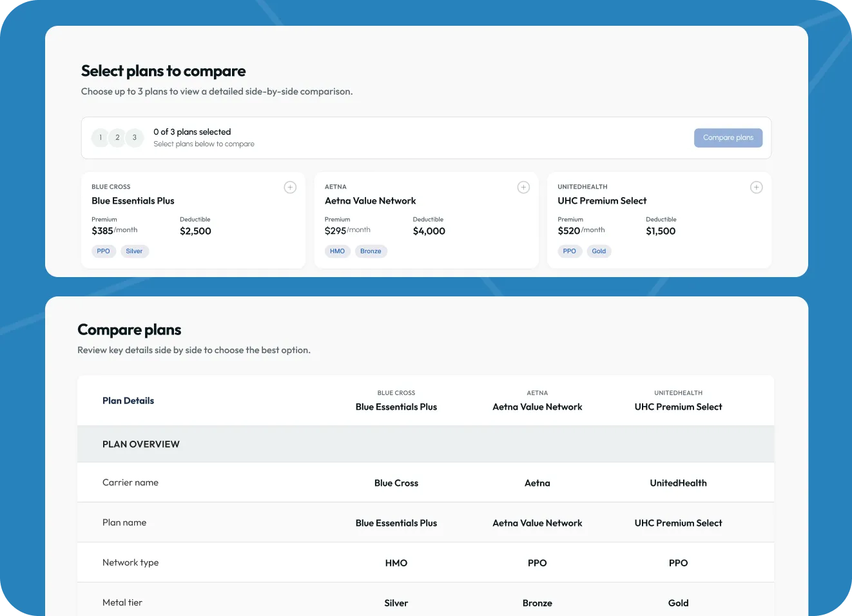
Task: Click UnitedHealth's PPO network type cell
Action: coord(679,563)
